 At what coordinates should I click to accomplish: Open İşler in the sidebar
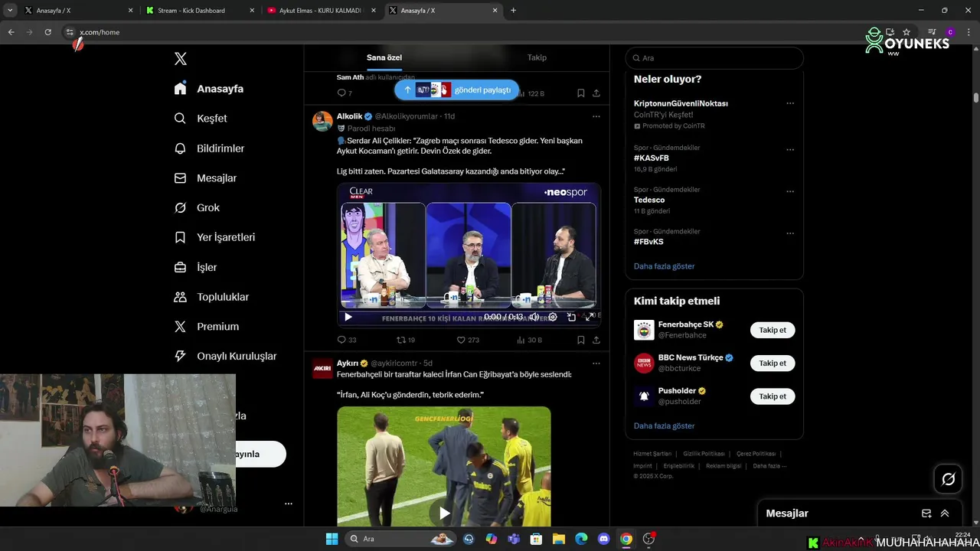pyautogui.click(x=195, y=267)
